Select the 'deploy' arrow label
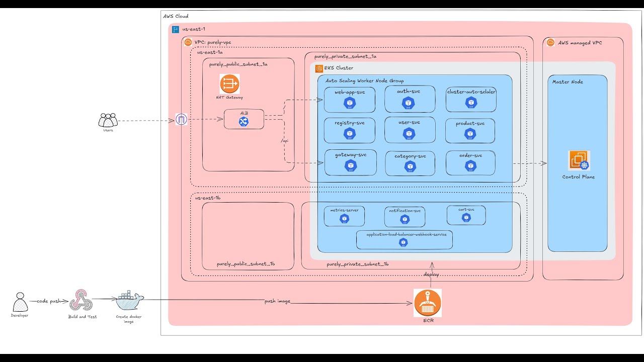Image resolution: width=644 pixels, height=362 pixels. click(x=431, y=275)
